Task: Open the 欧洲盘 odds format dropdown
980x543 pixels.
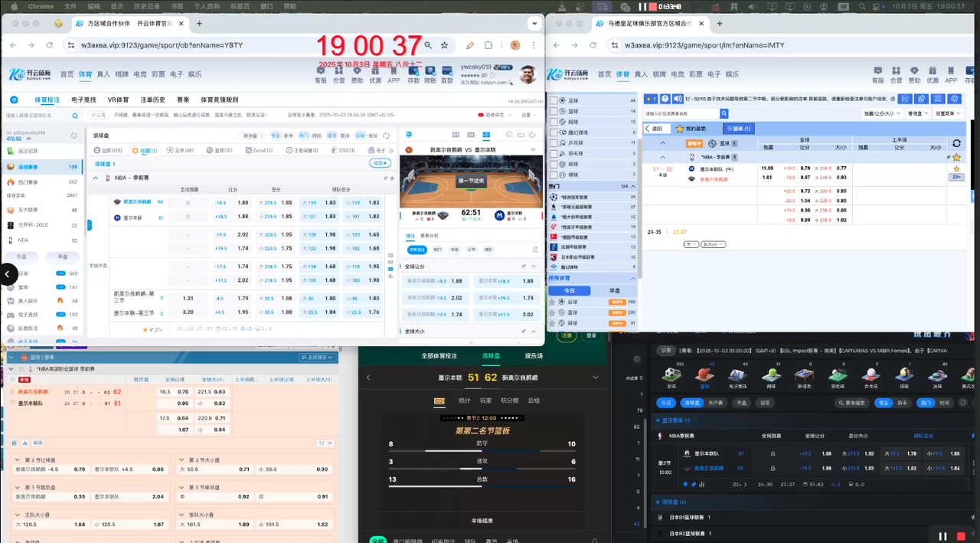Action: (253, 136)
